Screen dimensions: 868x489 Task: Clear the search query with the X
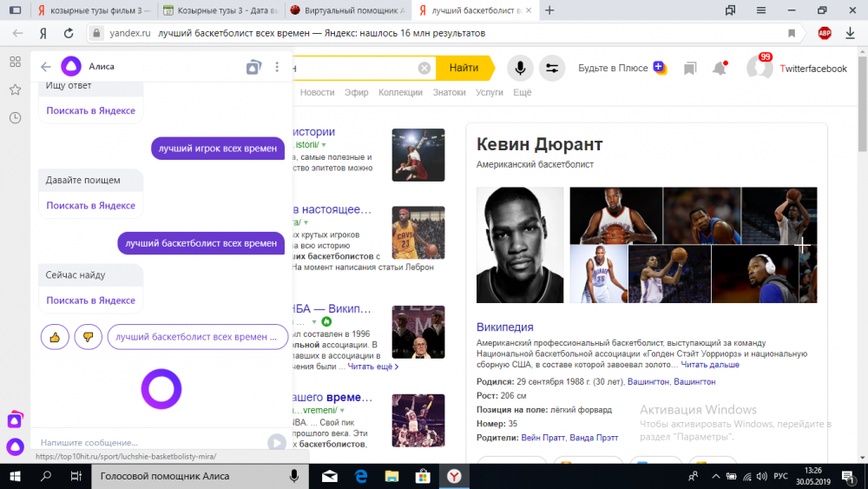pos(424,68)
